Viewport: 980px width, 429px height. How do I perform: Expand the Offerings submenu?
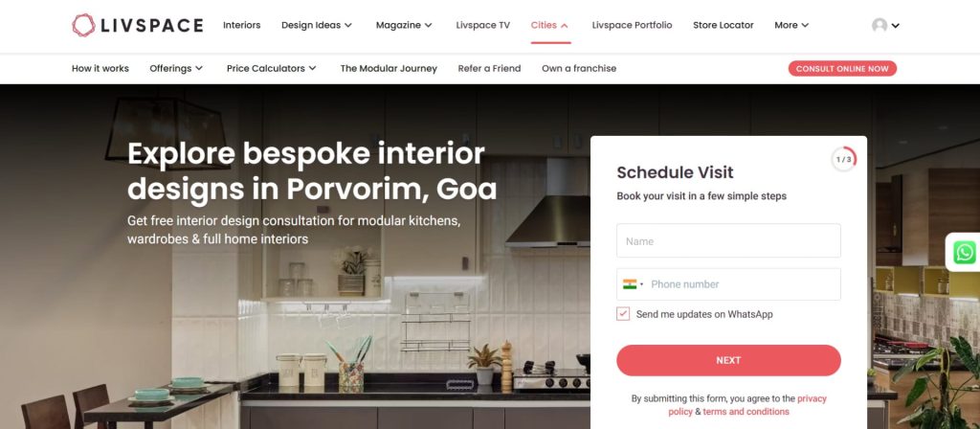coord(176,68)
